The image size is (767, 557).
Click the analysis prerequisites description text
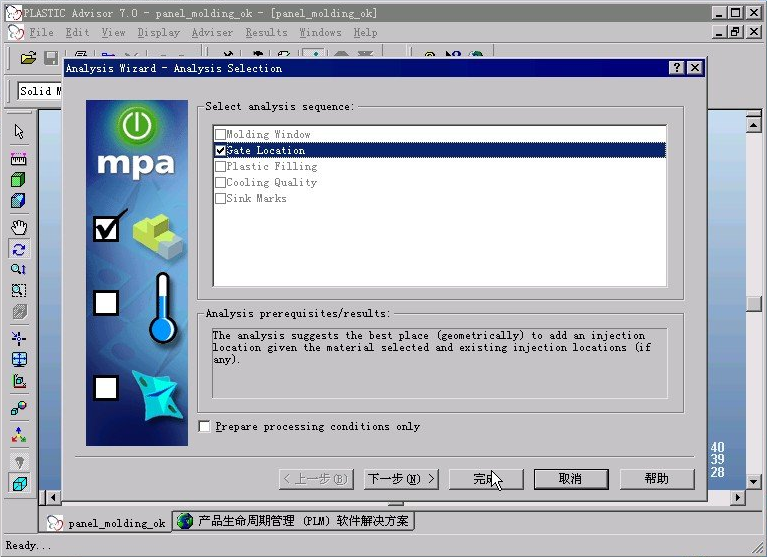click(x=432, y=348)
